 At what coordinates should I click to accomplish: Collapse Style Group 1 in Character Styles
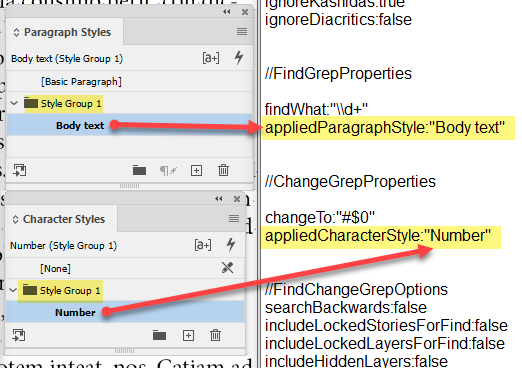pos(13,290)
